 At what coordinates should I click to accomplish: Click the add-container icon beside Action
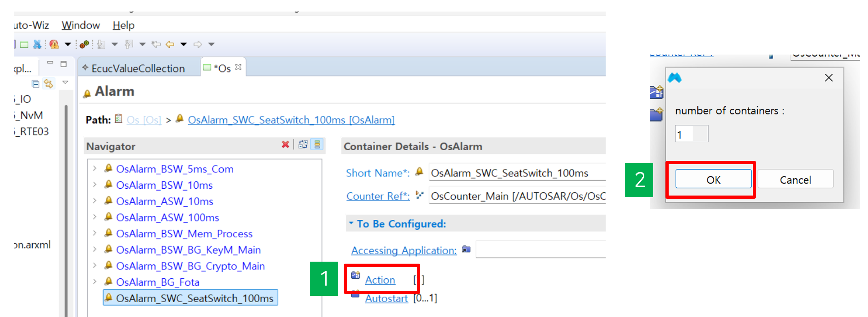click(x=355, y=275)
